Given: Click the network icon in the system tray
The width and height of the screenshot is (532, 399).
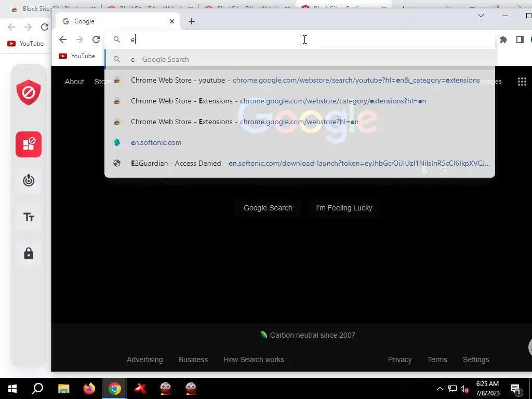Looking at the screenshot, I should [x=453, y=389].
